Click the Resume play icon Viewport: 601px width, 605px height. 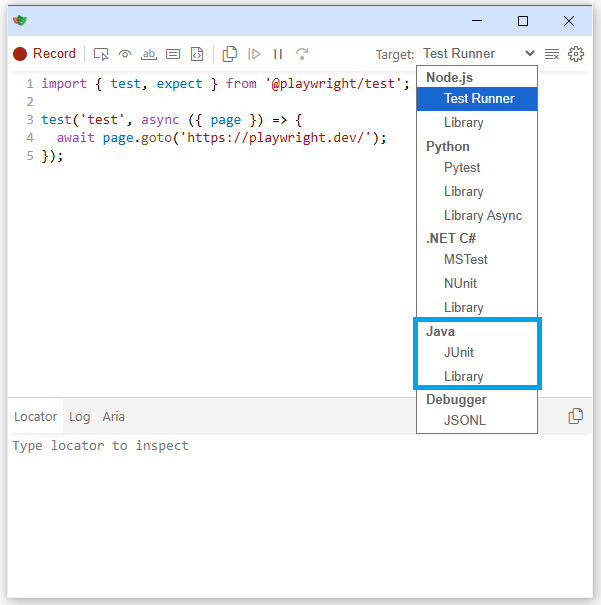point(254,54)
